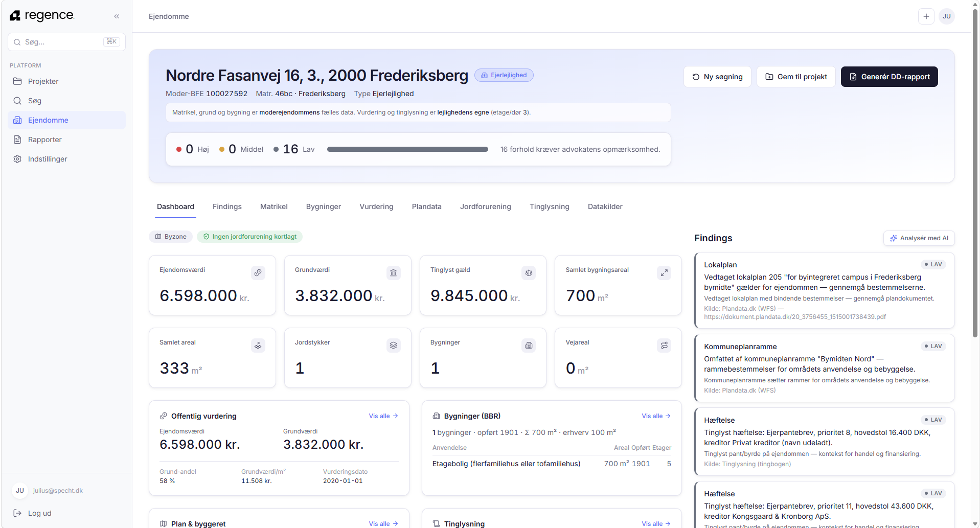Click the Samlet bygningsareal expand icon
This screenshot has height=528, width=980.
click(664, 273)
